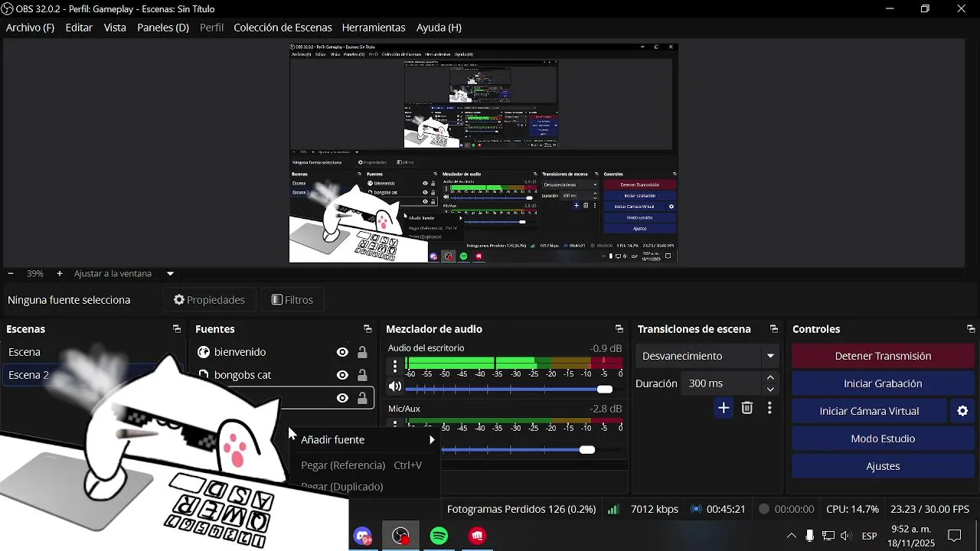
Task: Zoom out the preview with minus
Action: 11,273
